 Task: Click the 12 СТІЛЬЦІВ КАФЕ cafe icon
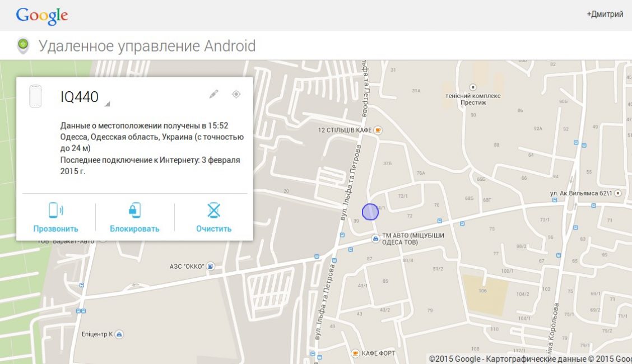378,130
